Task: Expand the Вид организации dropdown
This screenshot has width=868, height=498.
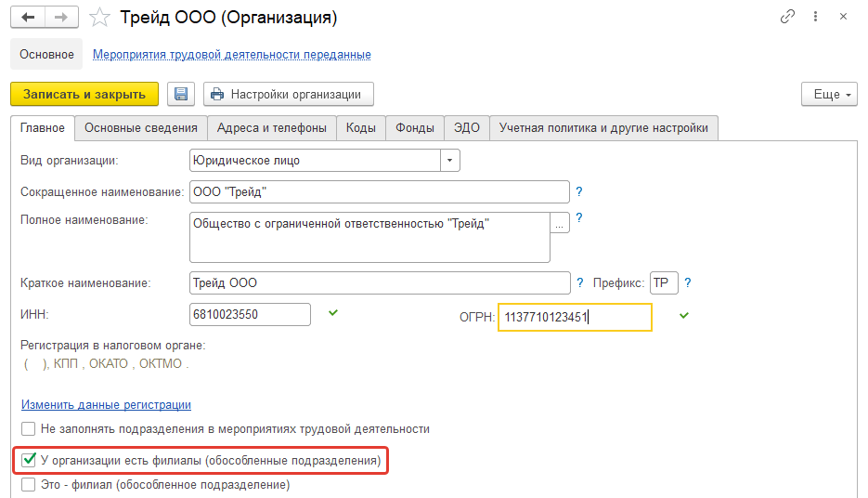Action: pos(450,161)
